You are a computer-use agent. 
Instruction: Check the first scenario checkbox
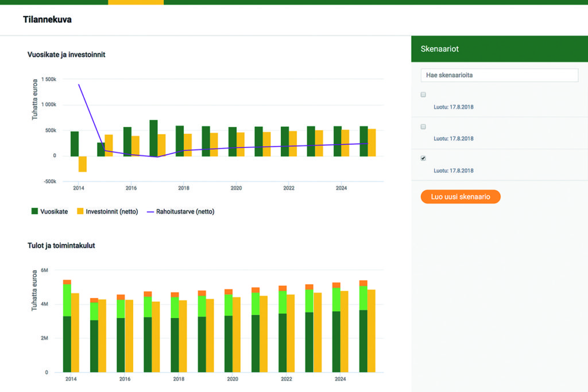point(423,95)
